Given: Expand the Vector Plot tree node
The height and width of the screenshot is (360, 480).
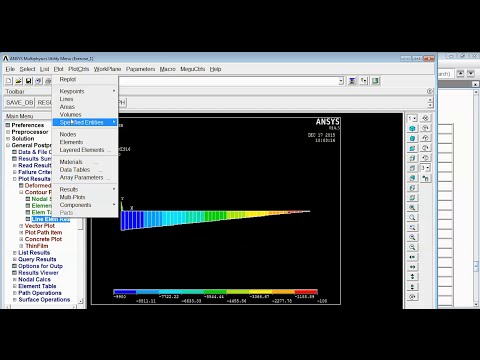Looking at the screenshot, I should click(21, 226).
